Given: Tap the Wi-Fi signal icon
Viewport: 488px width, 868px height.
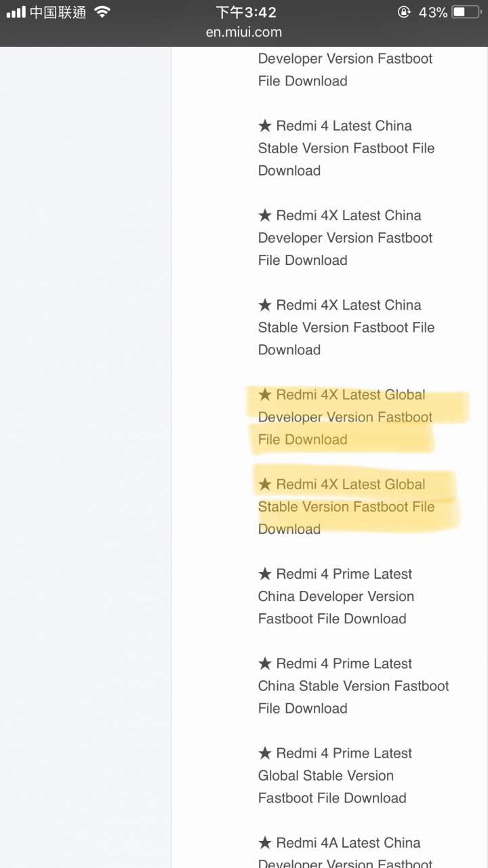Looking at the screenshot, I should tap(102, 12).
